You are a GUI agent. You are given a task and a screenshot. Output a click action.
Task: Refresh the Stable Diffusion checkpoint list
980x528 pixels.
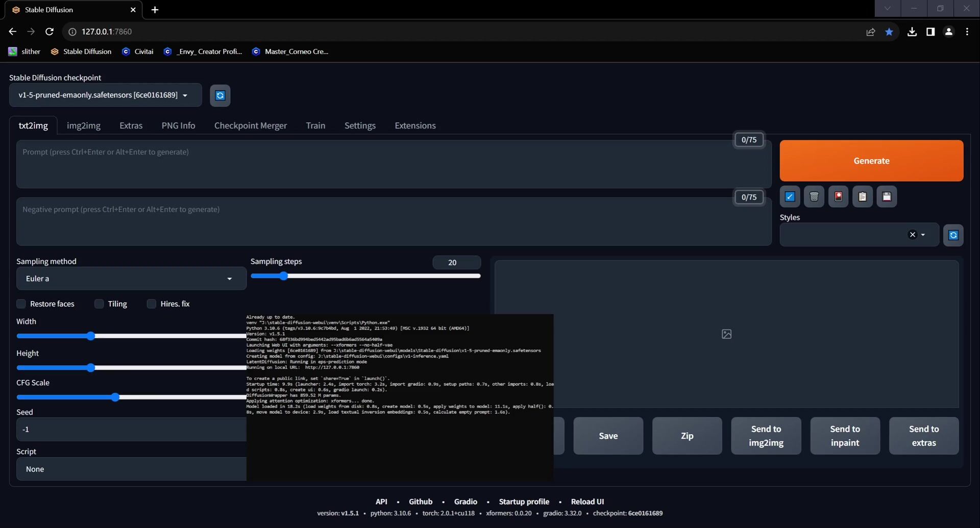click(220, 95)
